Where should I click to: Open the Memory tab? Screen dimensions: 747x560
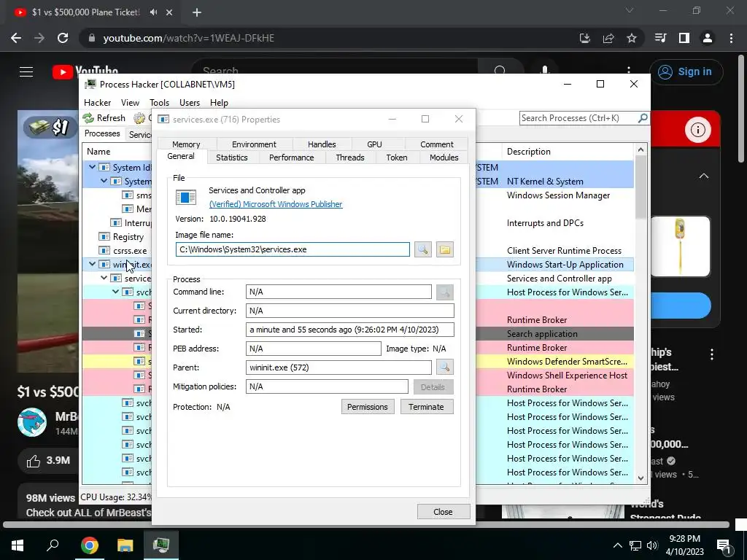186,144
